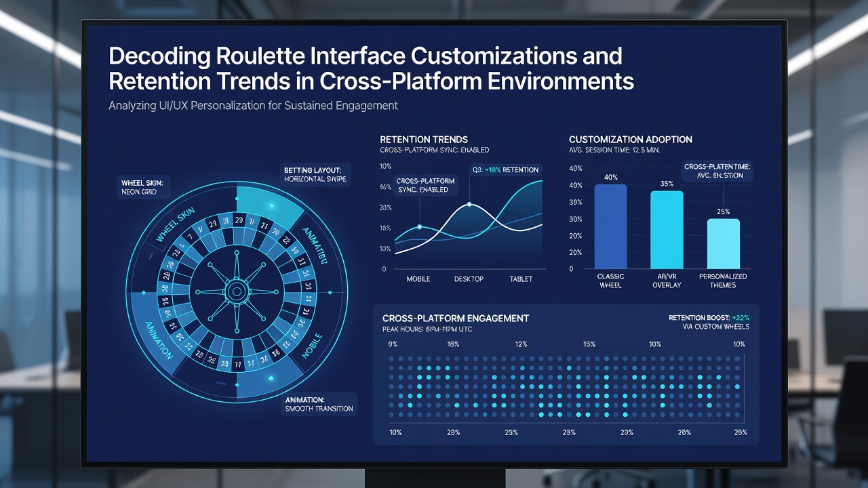
Task: Select the Classic Wheel bar in adoption chart
Action: coord(611,226)
